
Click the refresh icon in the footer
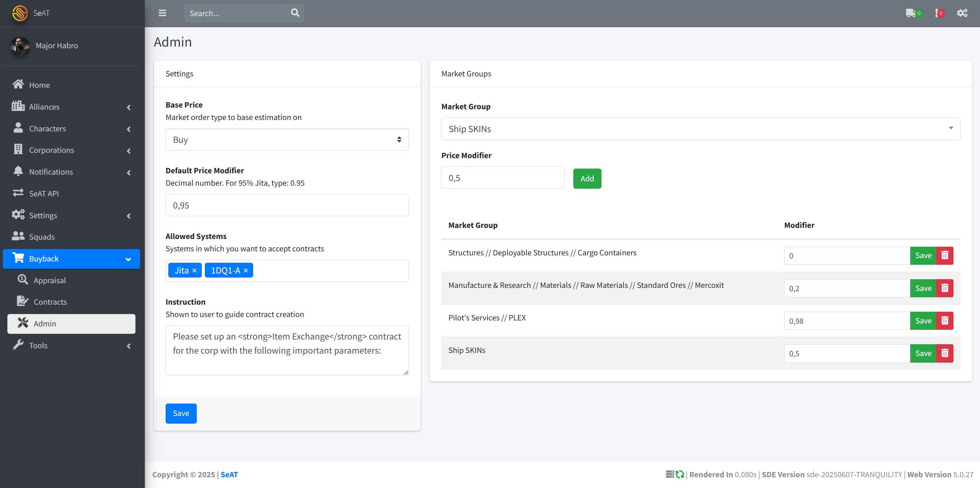pyautogui.click(x=680, y=474)
